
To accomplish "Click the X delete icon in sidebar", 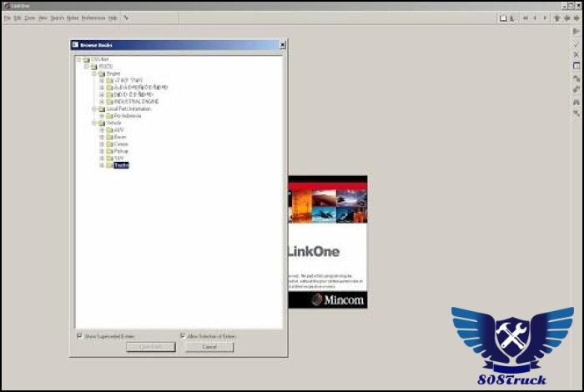I will pos(576,54).
